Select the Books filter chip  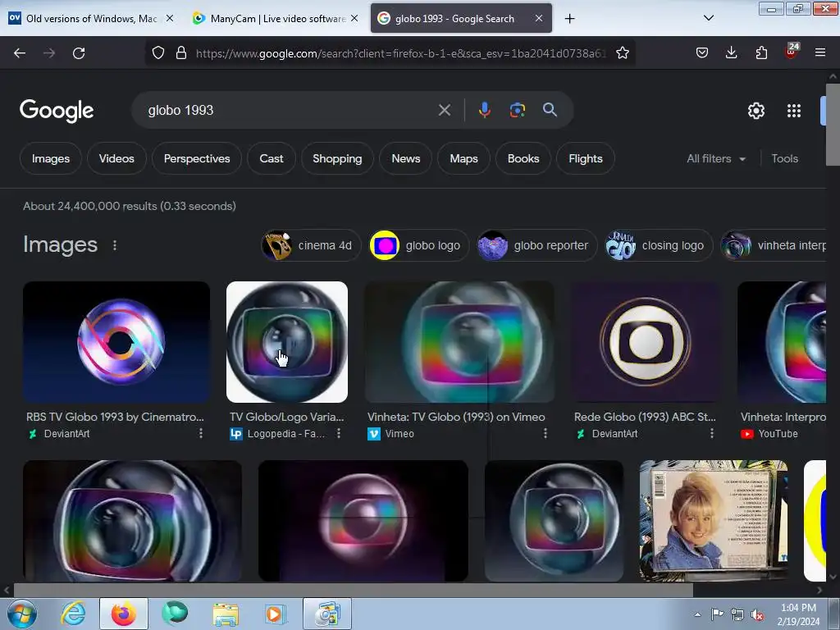coord(523,158)
